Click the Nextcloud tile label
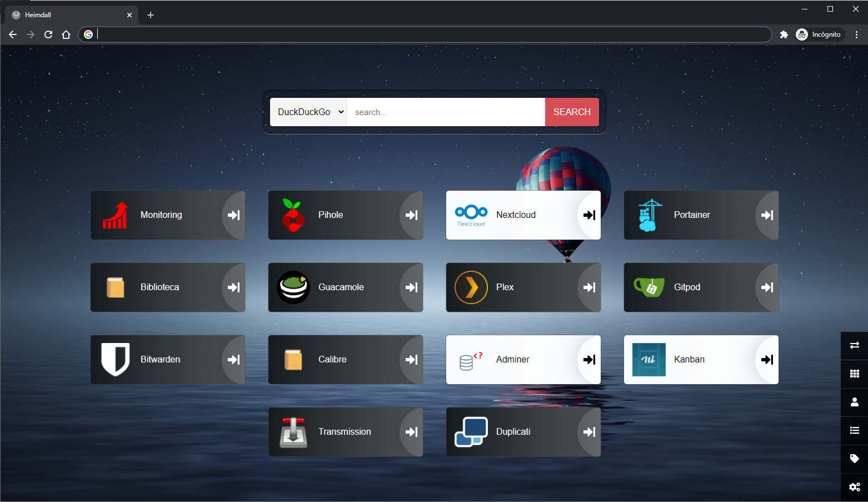This screenshot has height=502, width=868. pyautogui.click(x=516, y=215)
